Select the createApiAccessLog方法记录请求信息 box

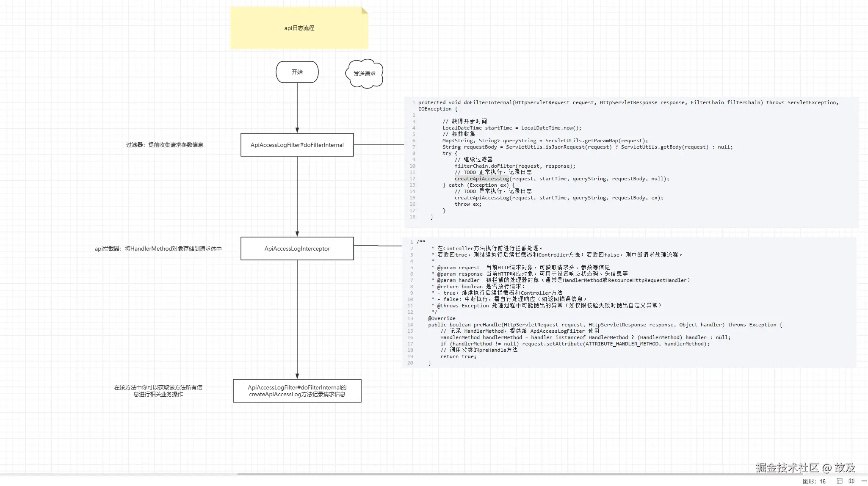coord(297,391)
